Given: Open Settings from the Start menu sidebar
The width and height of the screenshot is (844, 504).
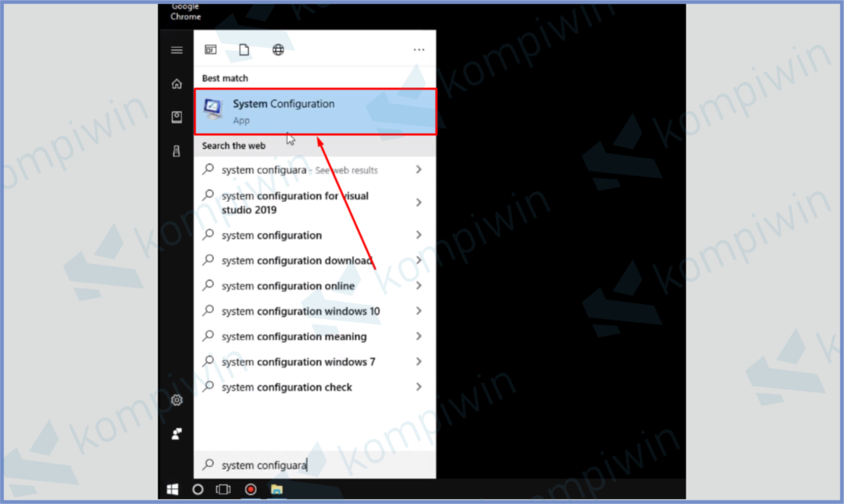Looking at the screenshot, I should 176,399.
